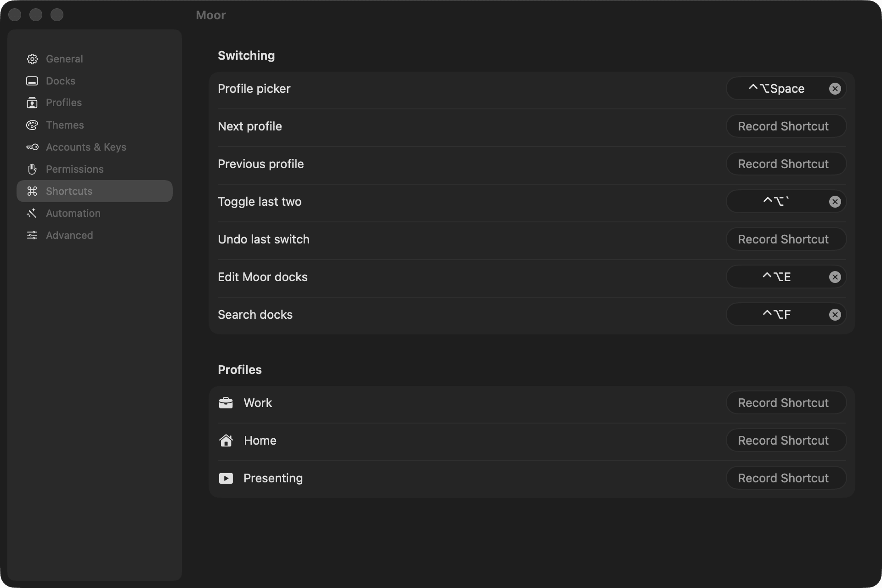Viewport: 882px width, 588px height.
Task: Record a shortcut for the Home profile
Action: tap(786, 441)
